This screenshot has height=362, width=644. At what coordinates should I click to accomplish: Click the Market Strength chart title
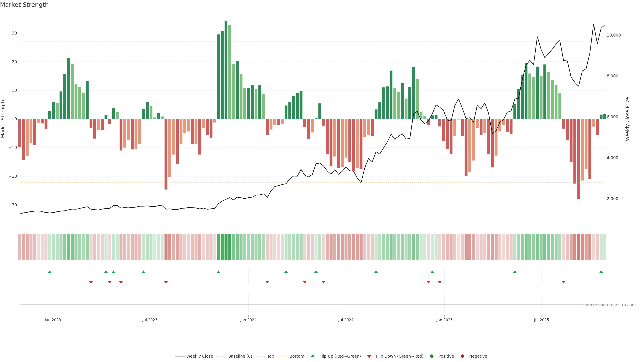24,5
